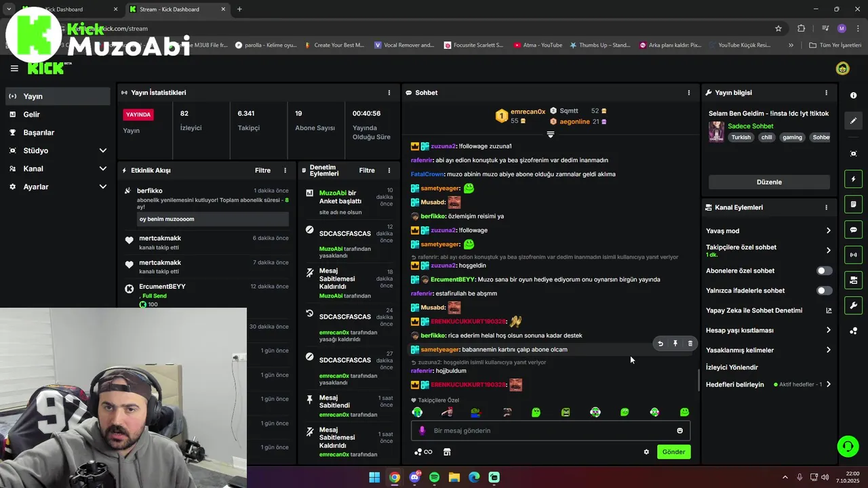Open Yayın İstatistikleri panel three-dot menu
Image resolution: width=868 pixels, height=488 pixels.
pos(389,93)
